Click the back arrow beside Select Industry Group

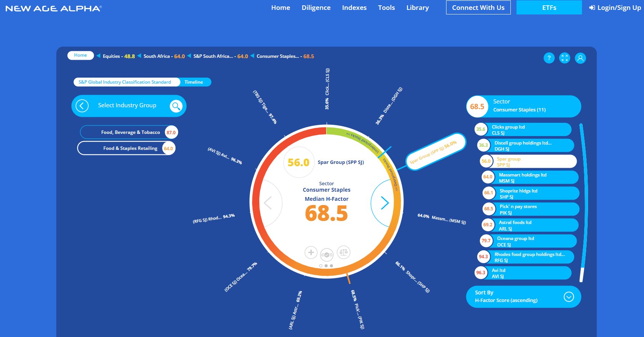click(x=82, y=106)
